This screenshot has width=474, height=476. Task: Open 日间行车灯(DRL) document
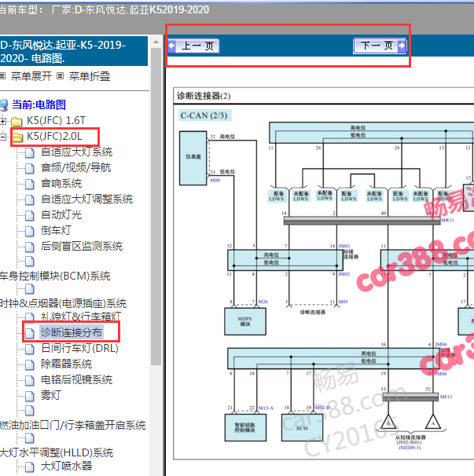pyautogui.click(x=79, y=348)
